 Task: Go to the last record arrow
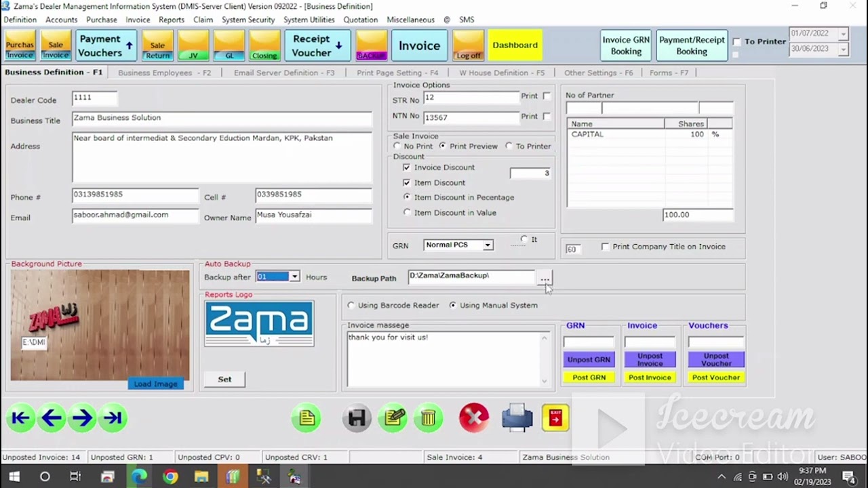[113, 418]
